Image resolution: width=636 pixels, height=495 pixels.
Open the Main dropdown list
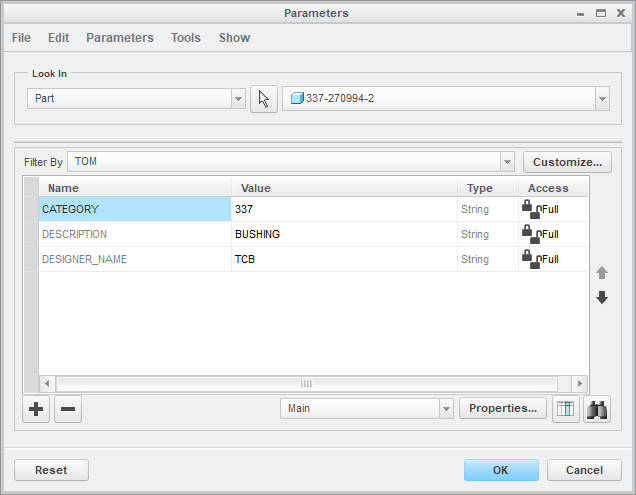click(x=446, y=409)
